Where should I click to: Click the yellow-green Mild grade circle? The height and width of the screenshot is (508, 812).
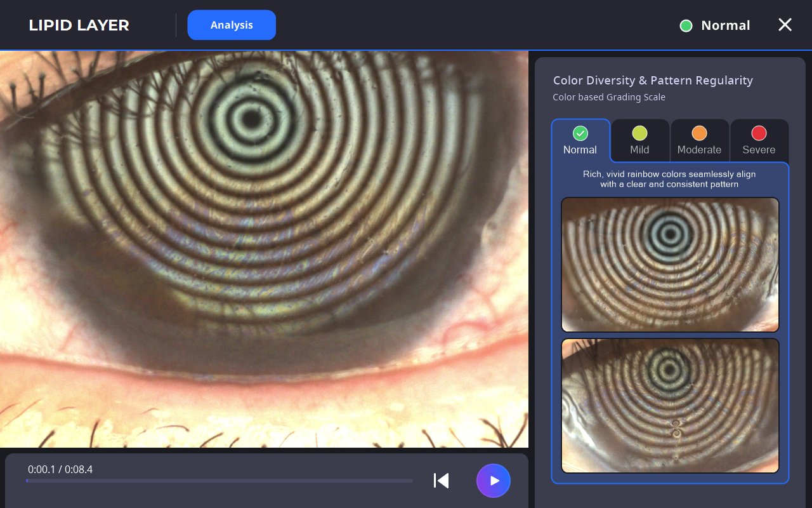[639, 133]
